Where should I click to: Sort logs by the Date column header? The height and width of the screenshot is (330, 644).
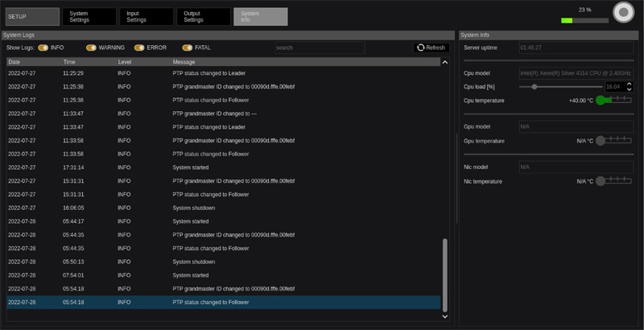pos(14,62)
